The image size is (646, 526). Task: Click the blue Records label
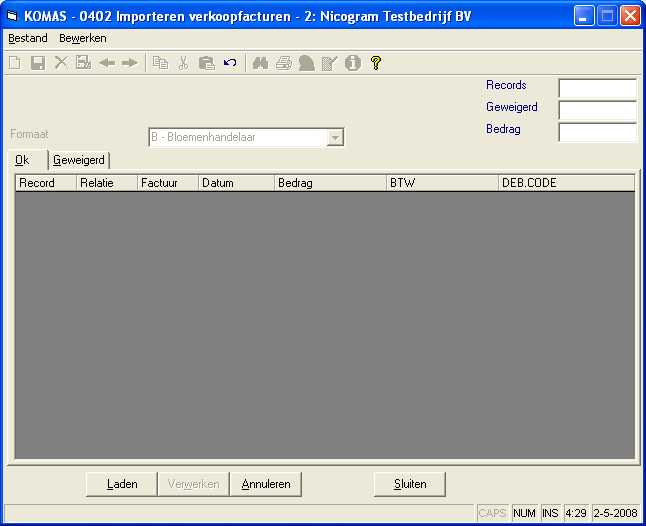(506, 85)
